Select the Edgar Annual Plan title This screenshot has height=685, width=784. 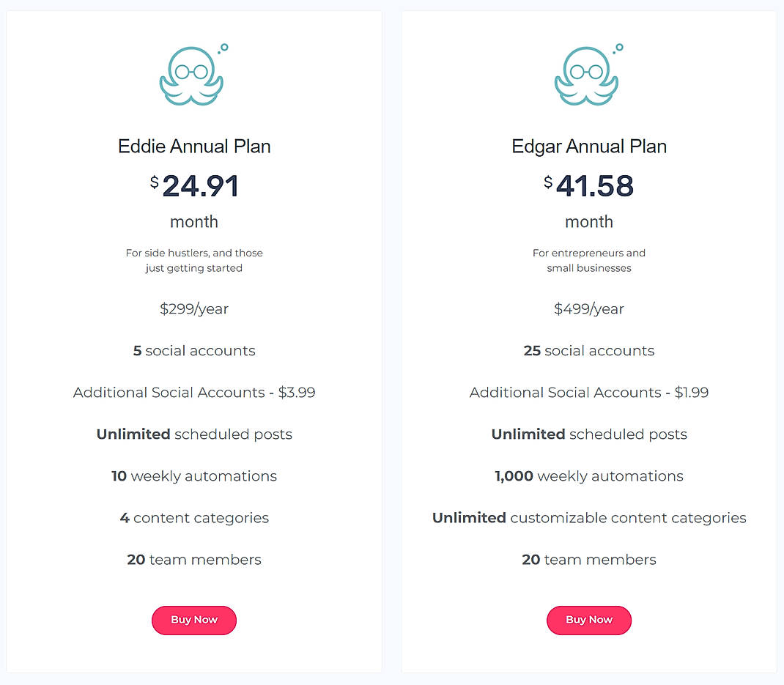point(589,146)
